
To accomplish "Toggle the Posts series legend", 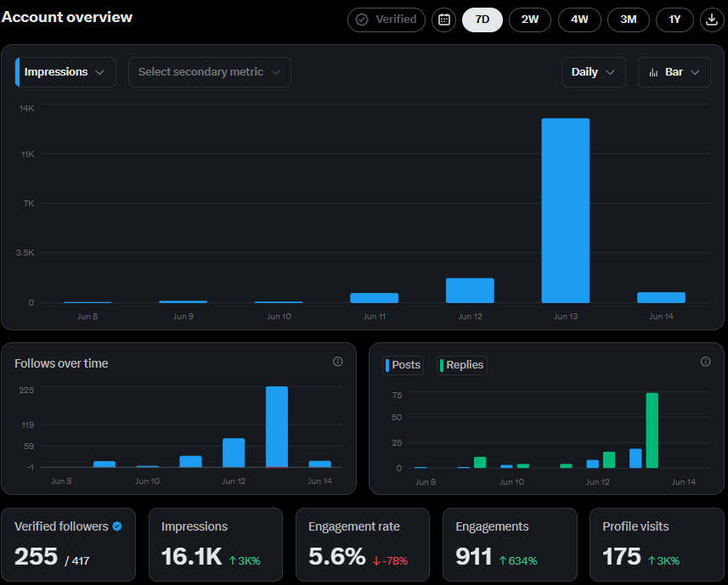I will [x=403, y=365].
